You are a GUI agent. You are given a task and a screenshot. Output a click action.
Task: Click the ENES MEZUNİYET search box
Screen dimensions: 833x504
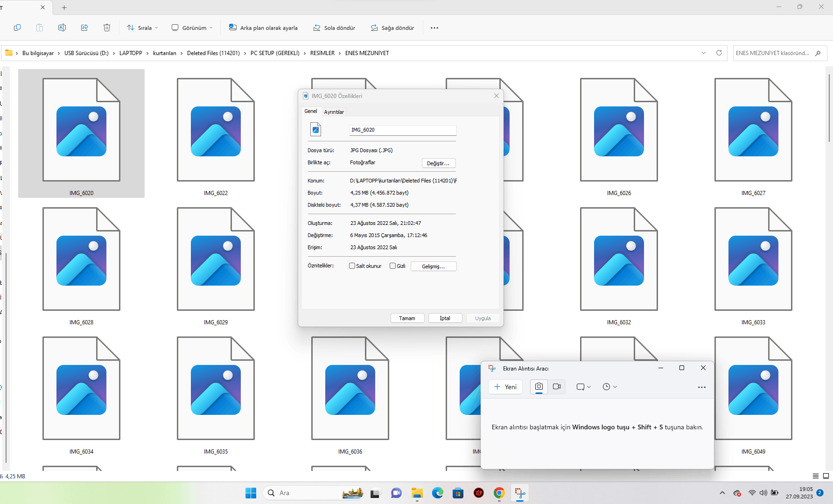tap(780, 53)
